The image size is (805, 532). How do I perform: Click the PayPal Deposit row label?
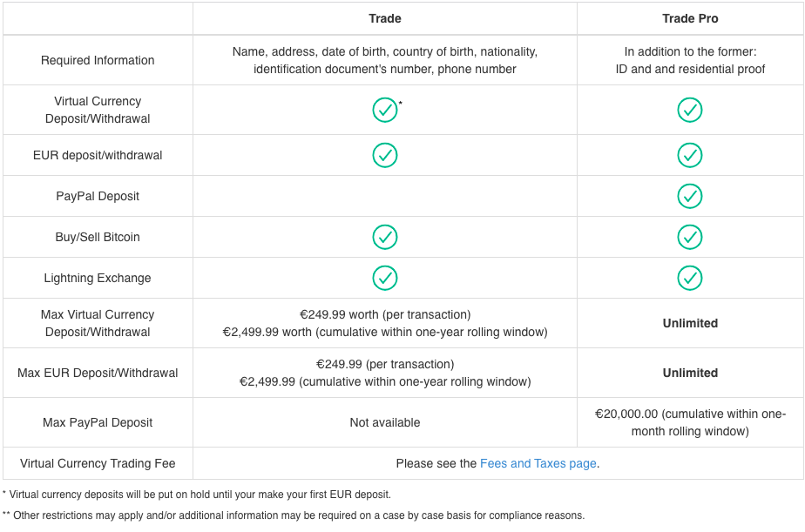(x=98, y=196)
